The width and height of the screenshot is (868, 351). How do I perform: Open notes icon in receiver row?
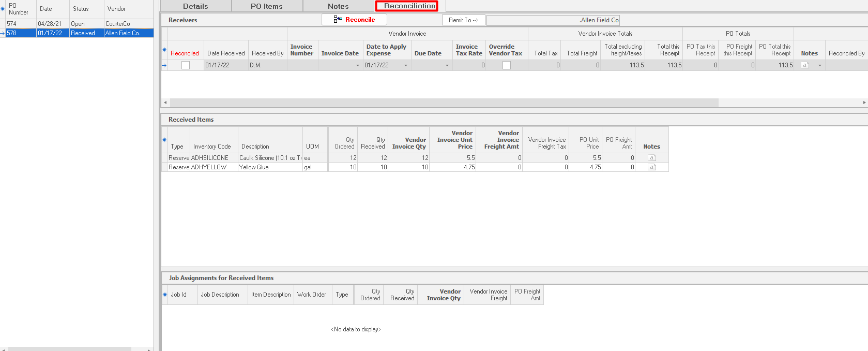point(804,65)
